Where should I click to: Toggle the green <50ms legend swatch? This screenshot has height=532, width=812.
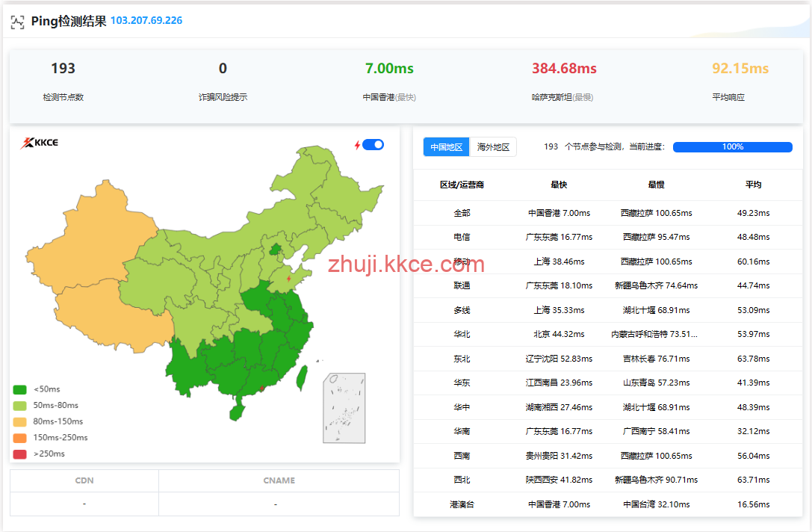point(20,389)
